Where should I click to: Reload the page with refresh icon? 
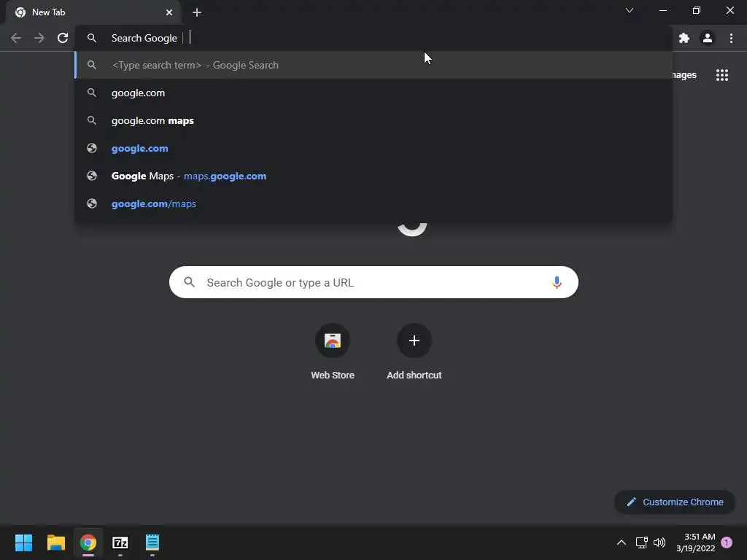tap(63, 38)
